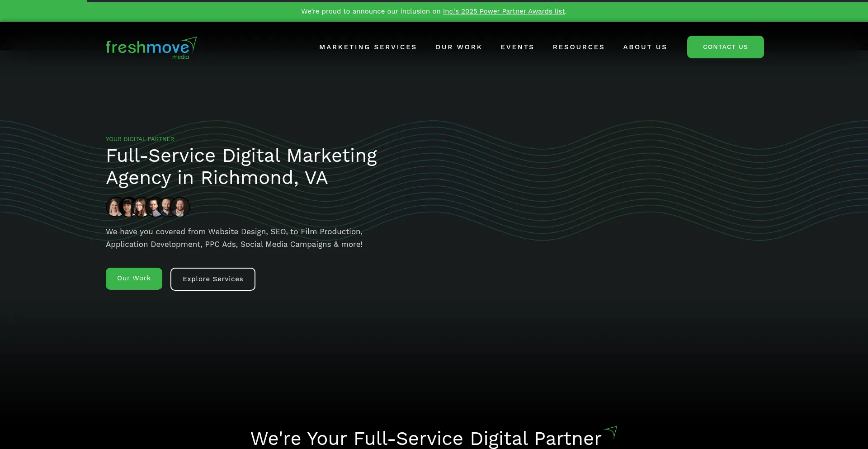Select the first team member avatar
This screenshot has height=449, width=868.
115,207
